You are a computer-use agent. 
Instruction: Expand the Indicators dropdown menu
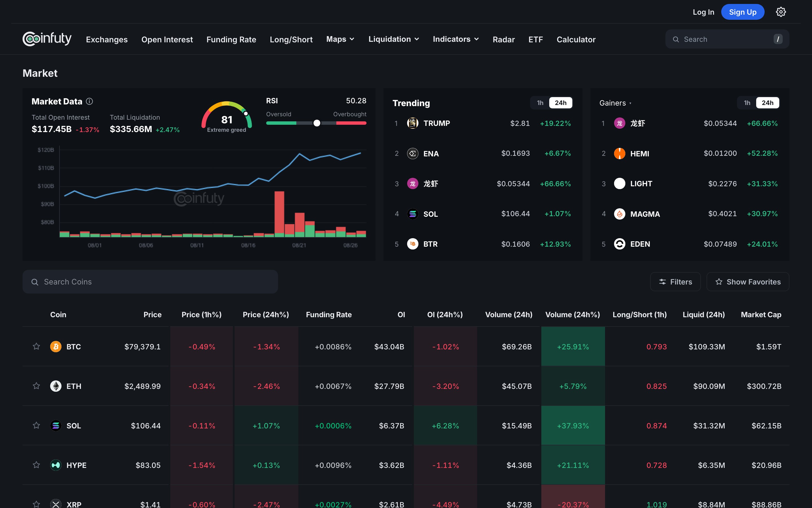tap(456, 39)
